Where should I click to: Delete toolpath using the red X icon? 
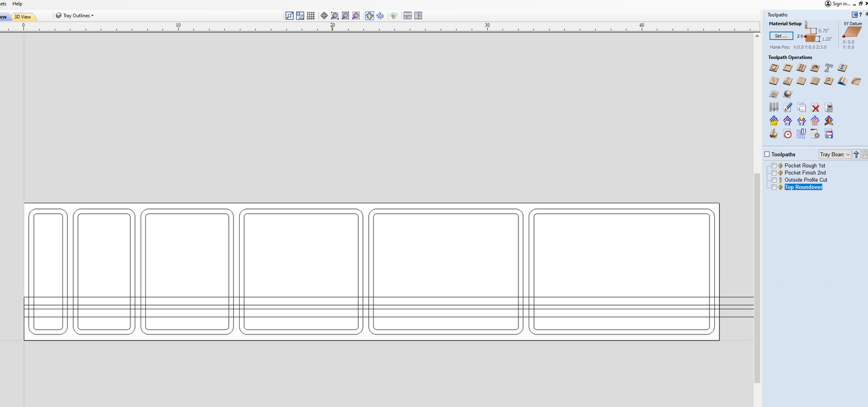[x=815, y=107]
